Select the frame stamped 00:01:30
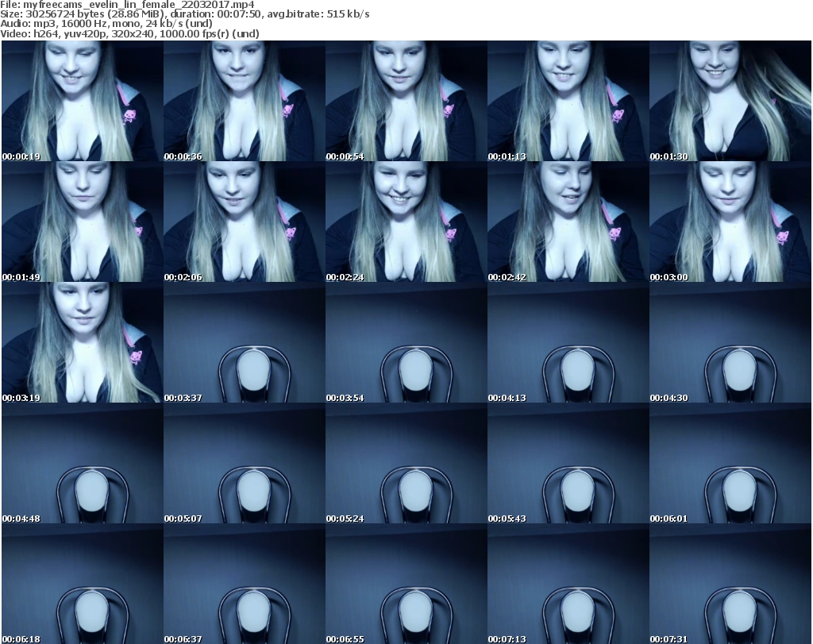The height and width of the screenshot is (644, 813). pyautogui.click(x=730, y=101)
